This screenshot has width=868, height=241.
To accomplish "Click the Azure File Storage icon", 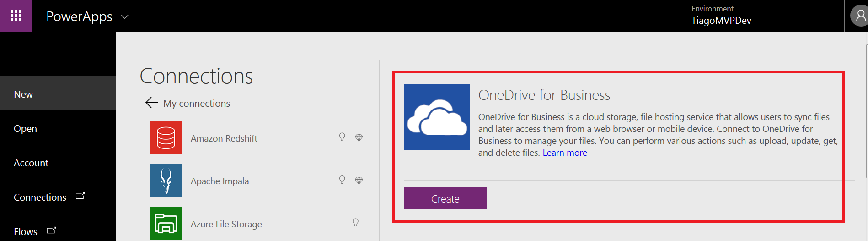I will click(x=166, y=224).
